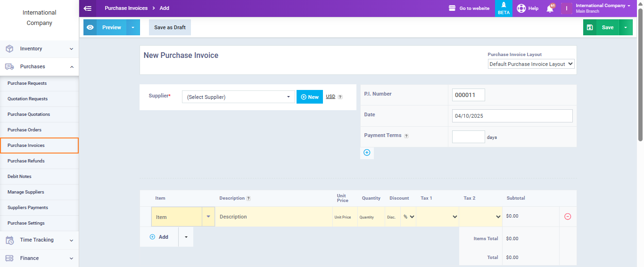Click the Description column help icon
This screenshot has width=644, height=267.
[248, 198]
